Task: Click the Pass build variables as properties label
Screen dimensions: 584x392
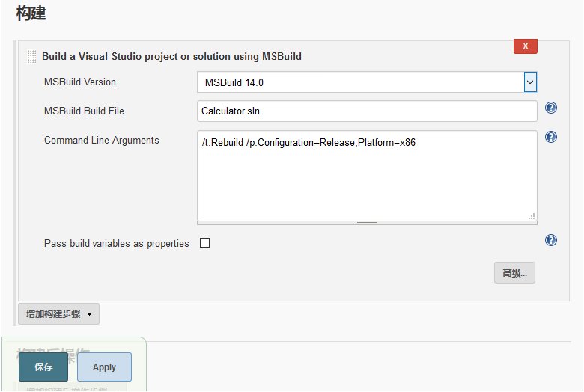Action: 116,243
